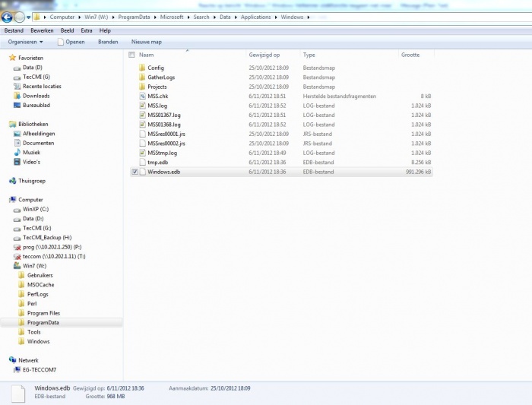Toggle the select-all checkbox in header
Viewport: 532px width, 405px height.
[132, 55]
